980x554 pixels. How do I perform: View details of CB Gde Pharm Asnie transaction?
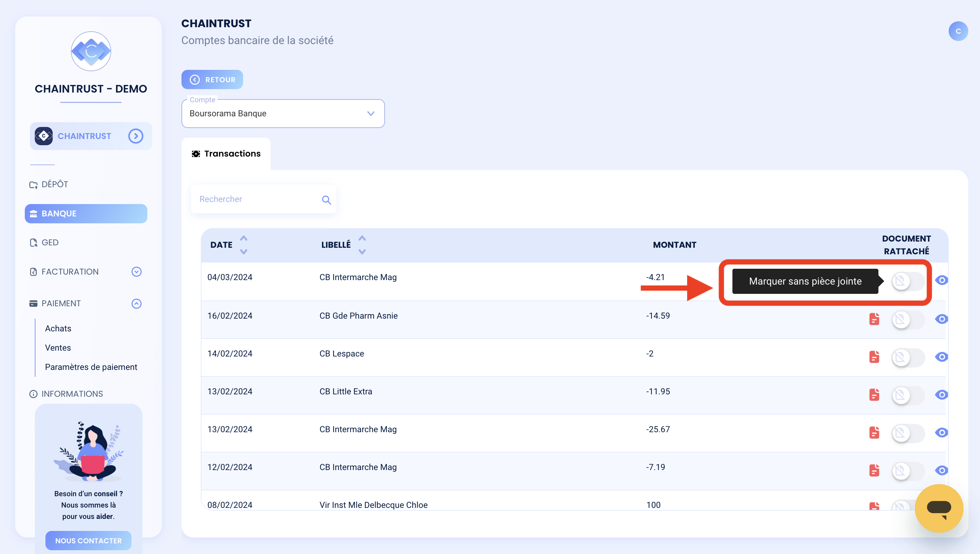pos(941,319)
